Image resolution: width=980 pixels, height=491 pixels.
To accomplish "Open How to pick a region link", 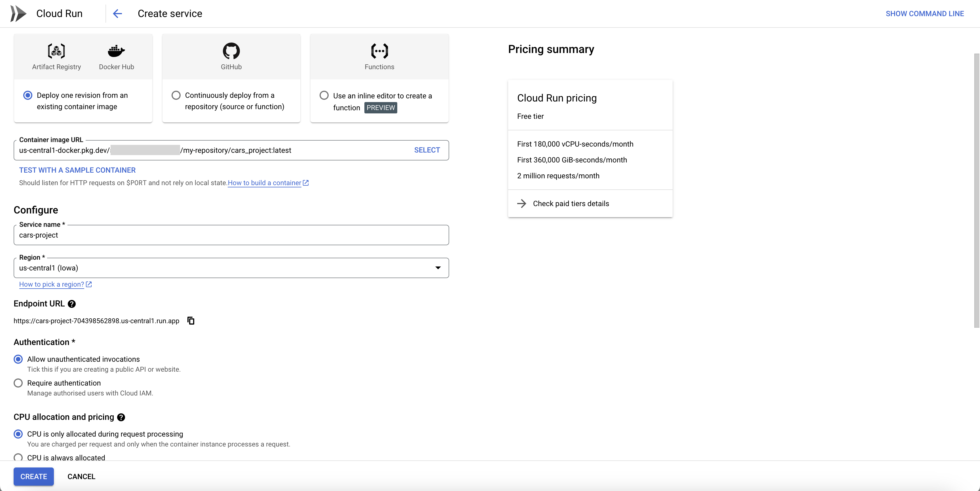I will coord(51,285).
